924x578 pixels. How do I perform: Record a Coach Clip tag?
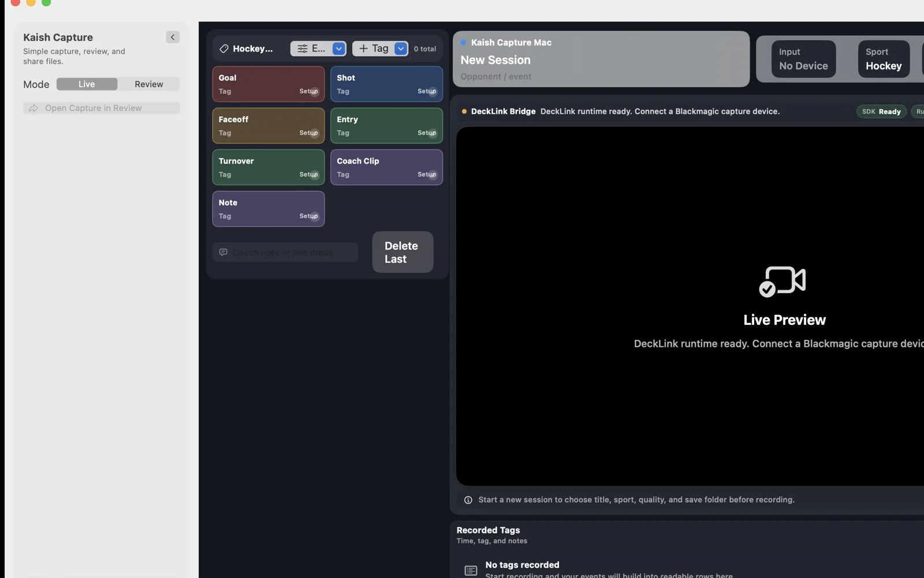pyautogui.click(x=386, y=168)
